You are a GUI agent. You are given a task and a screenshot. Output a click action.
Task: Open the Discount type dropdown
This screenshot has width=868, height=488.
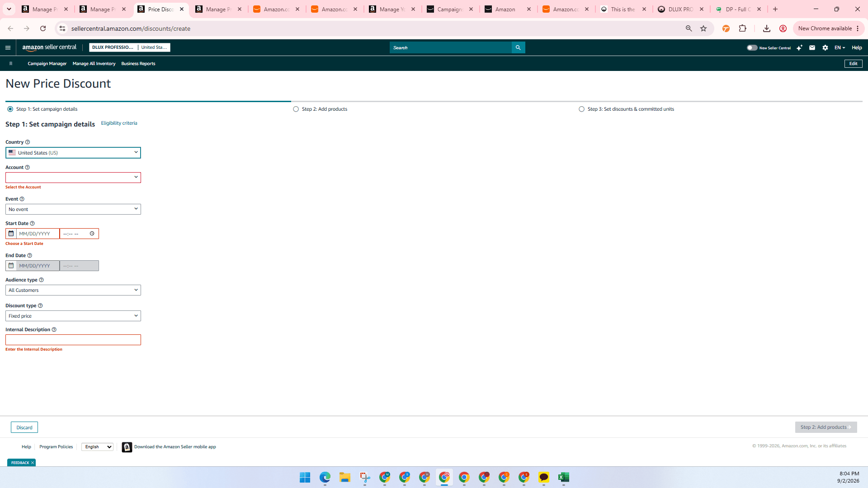pyautogui.click(x=73, y=316)
